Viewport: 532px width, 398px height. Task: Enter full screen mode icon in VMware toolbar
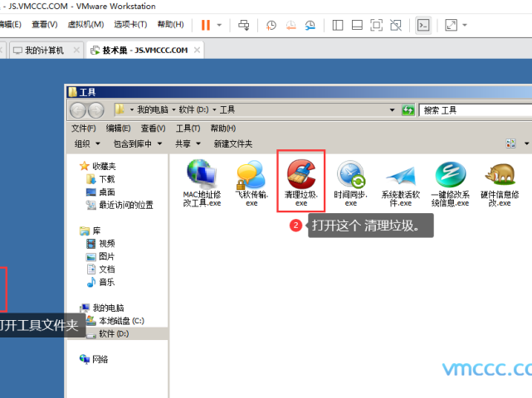point(376,25)
